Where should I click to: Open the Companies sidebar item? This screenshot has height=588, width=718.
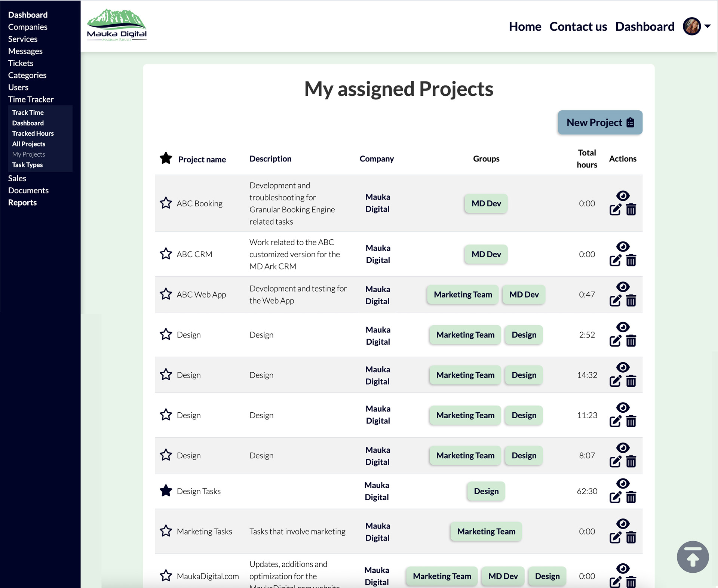tap(28, 27)
